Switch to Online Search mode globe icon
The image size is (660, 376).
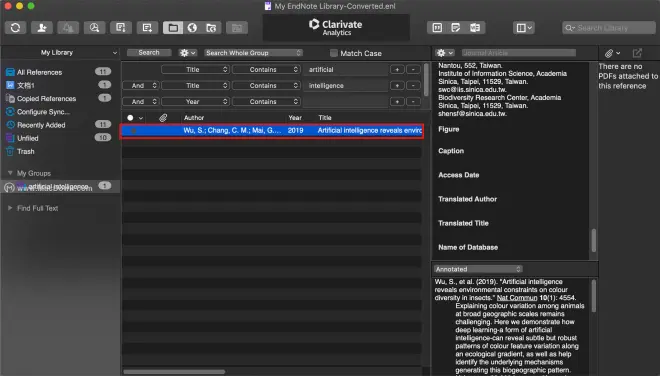pos(192,28)
